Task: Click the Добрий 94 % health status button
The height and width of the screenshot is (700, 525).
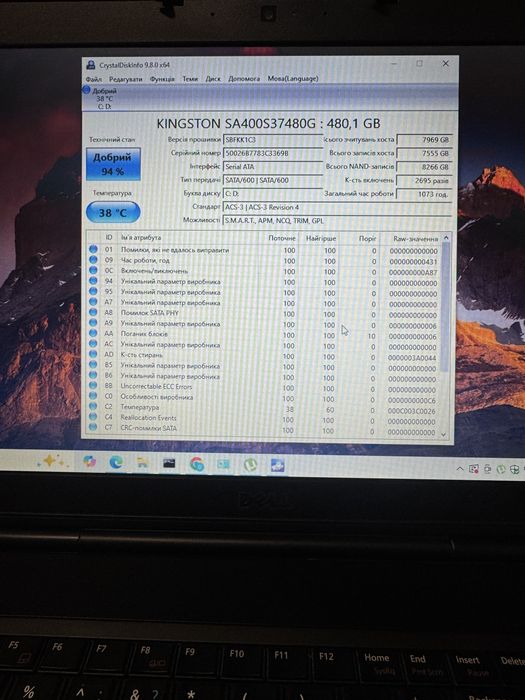Action: (x=113, y=164)
